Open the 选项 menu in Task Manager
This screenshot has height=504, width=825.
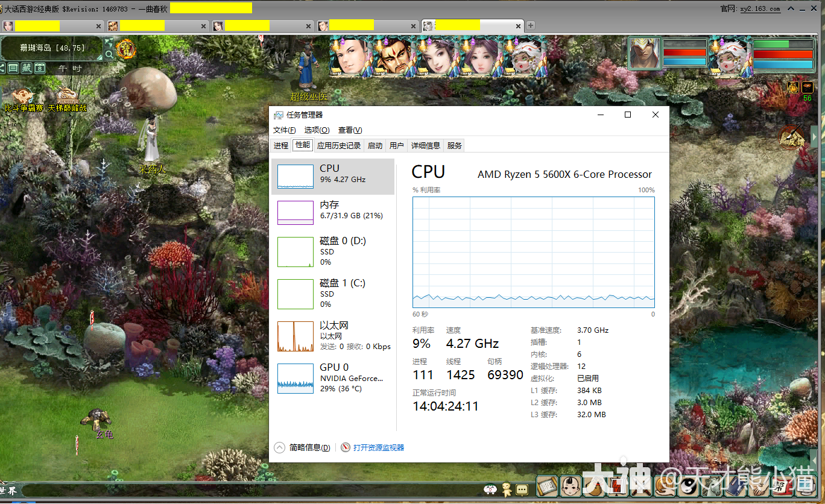pyautogui.click(x=317, y=130)
